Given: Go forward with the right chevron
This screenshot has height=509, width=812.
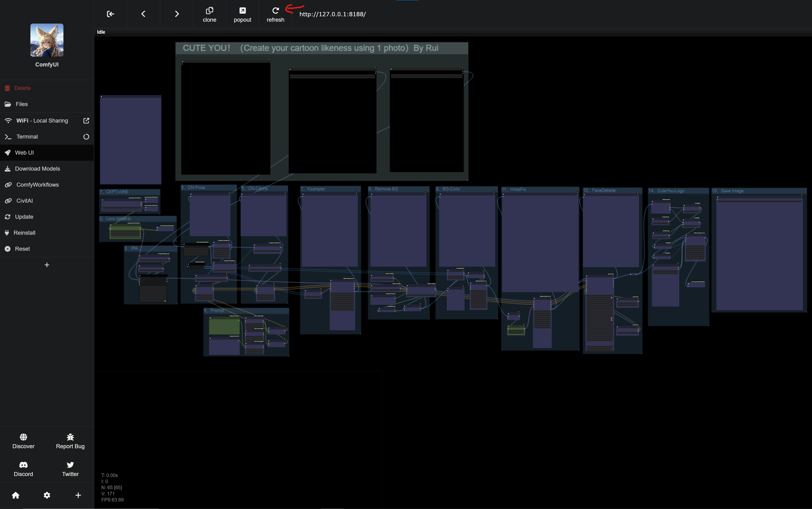Looking at the screenshot, I should pyautogui.click(x=177, y=14).
